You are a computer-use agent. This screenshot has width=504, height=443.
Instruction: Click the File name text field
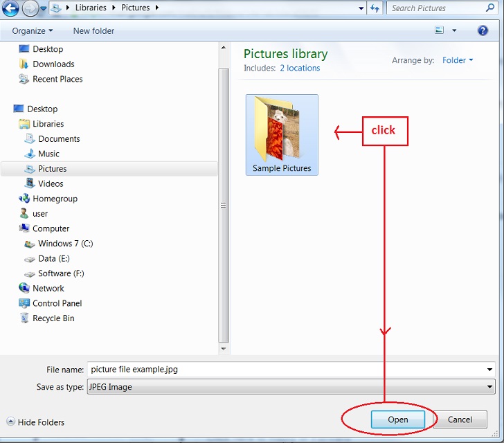pos(286,370)
